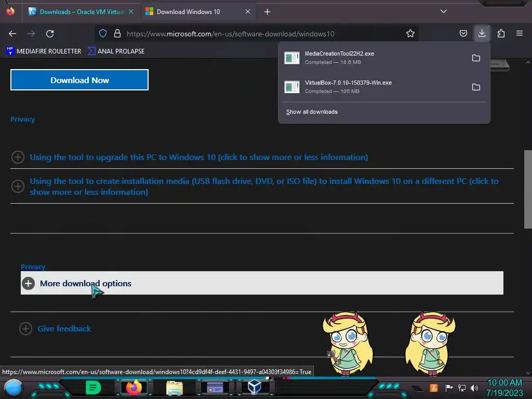The height and width of the screenshot is (399, 532).
Task: Open the Firefox application menu
Action: [520, 33]
